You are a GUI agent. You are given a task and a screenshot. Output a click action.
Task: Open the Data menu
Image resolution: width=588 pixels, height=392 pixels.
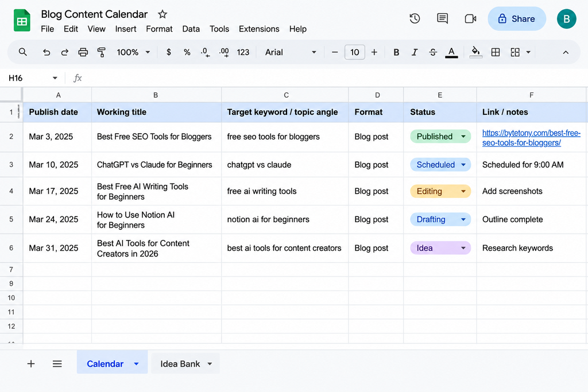tap(191, 29)
